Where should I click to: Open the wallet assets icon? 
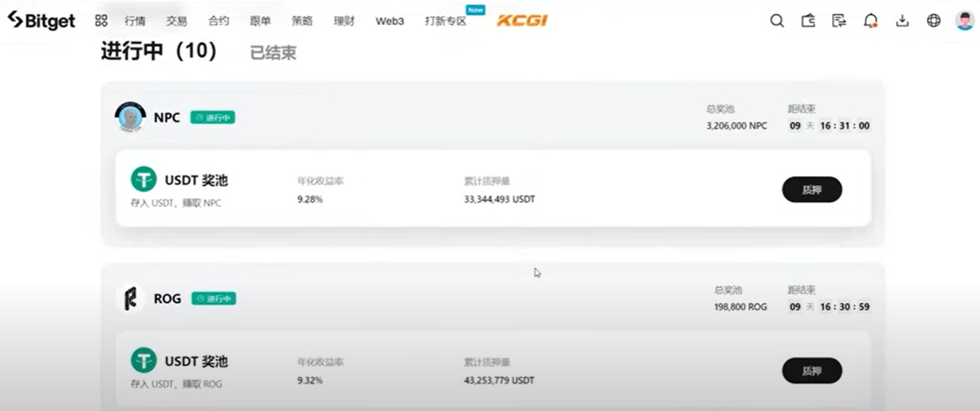coord(808,21)
